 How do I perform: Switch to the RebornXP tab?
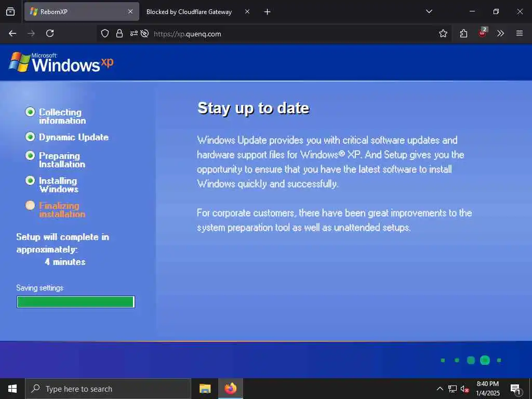click(x=82, y=11)
